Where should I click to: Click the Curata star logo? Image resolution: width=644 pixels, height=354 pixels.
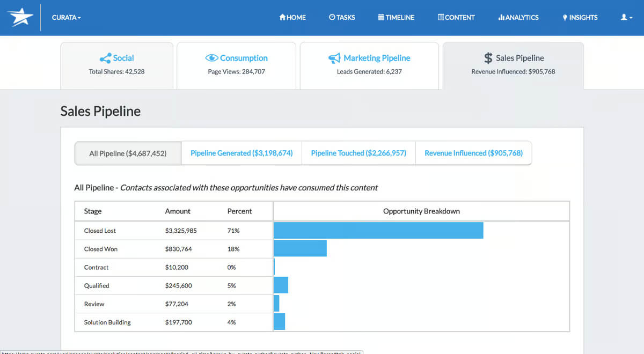click(x=20, y=17)
